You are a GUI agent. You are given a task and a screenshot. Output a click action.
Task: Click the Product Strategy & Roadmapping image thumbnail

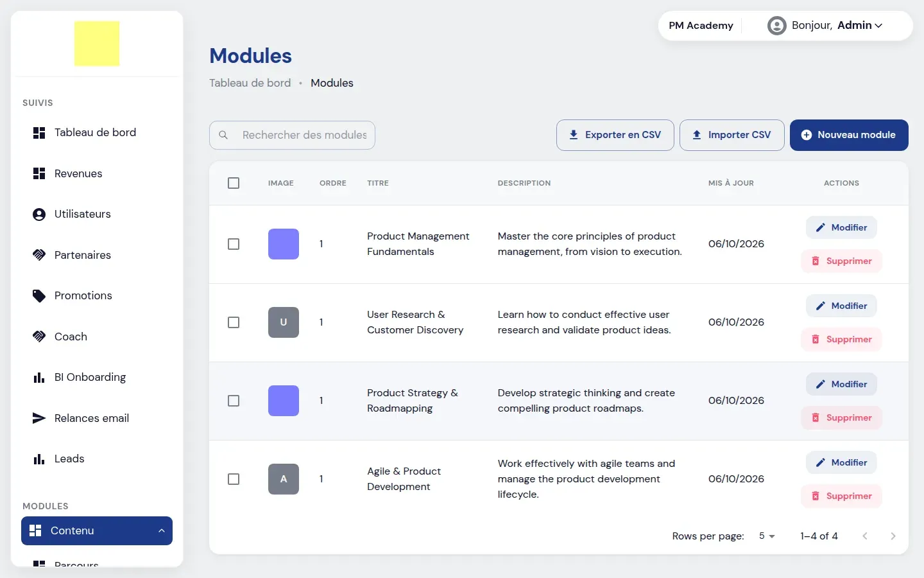[284, 401]
